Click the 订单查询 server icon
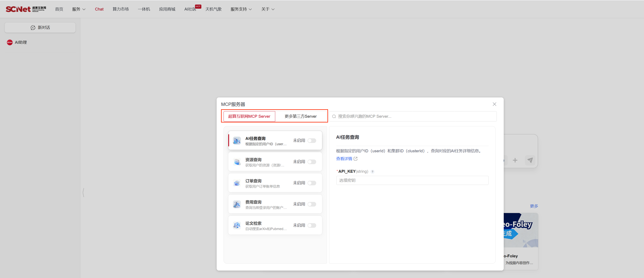This screenshot has width=644, height=278. 237,183
